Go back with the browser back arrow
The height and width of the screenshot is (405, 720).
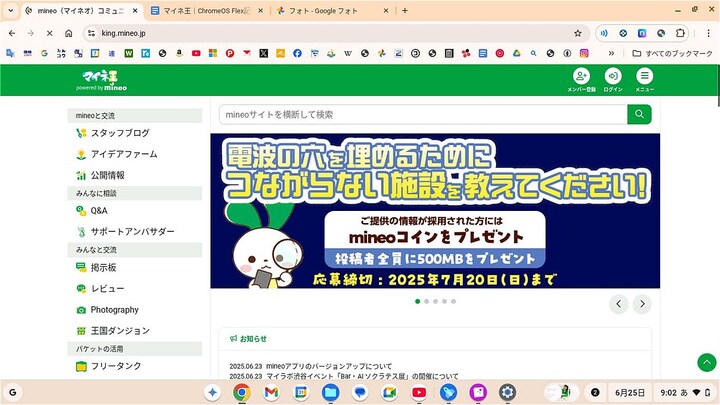point(12,33)
